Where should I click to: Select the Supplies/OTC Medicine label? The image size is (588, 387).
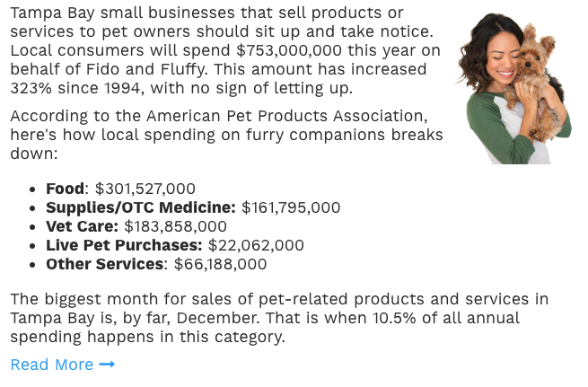pos(141,207)
